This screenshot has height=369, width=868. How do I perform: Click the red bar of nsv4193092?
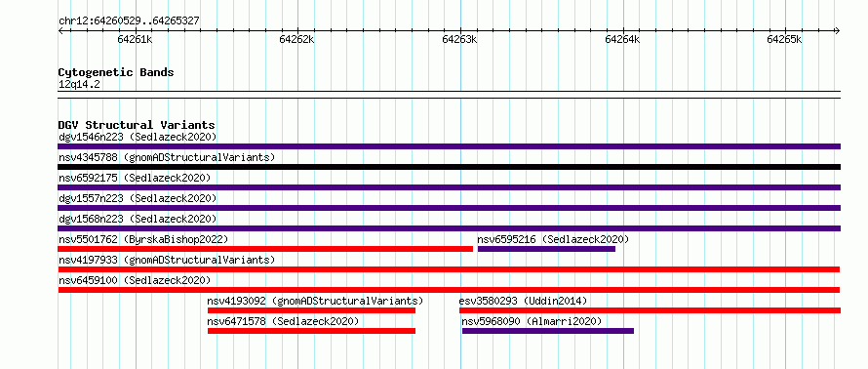312,310
